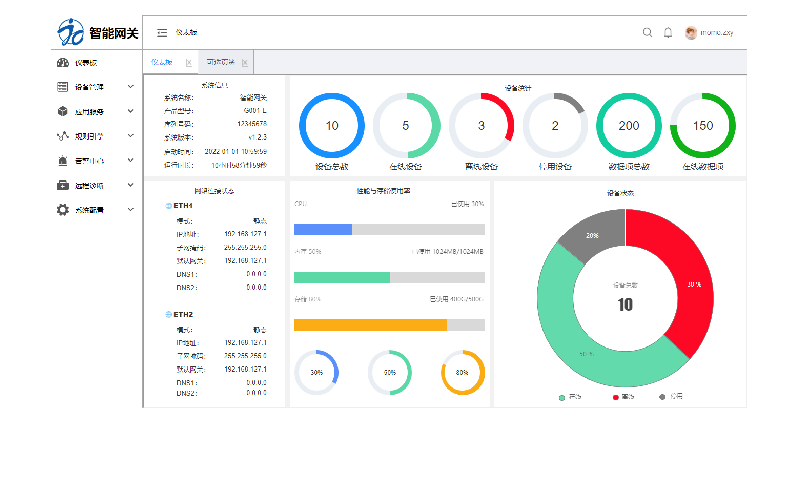Switch to the first dashboard tab
The width and height of the screenshot is (800, 480).
161,63
